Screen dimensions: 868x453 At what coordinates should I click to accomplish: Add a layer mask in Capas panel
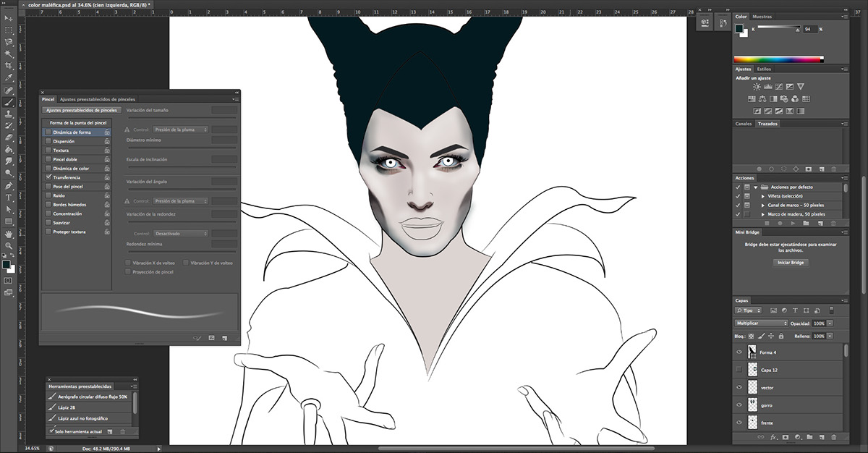coord(785,437)
